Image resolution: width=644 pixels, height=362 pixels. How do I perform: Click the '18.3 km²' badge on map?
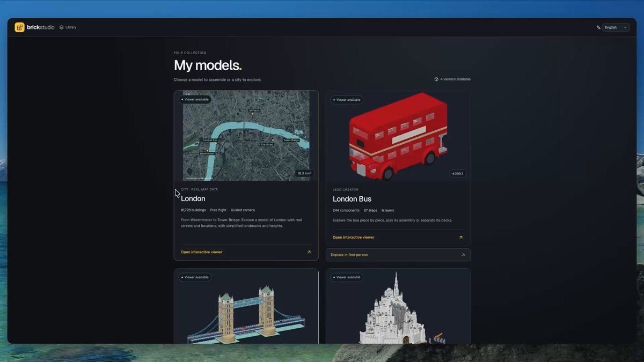304,173
